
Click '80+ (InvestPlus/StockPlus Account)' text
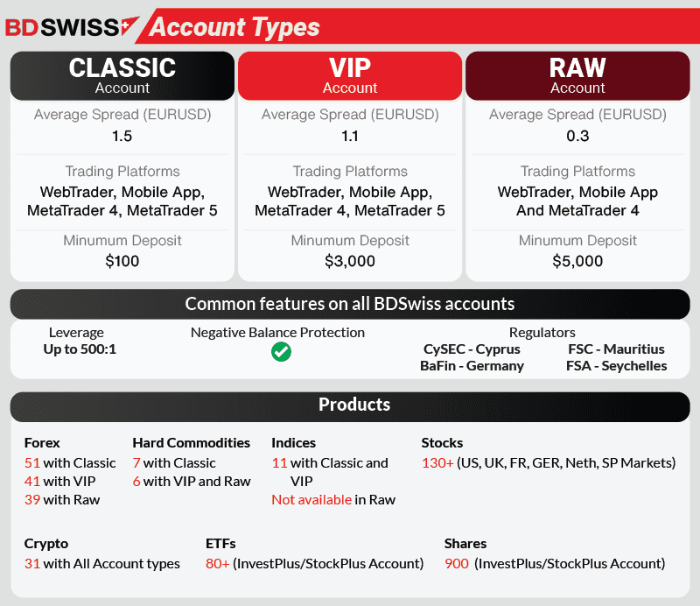tap(315, 564)
